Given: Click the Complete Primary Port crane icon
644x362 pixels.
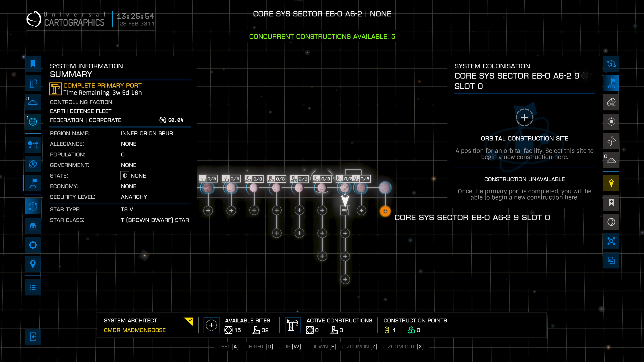Looking at the screenshot, I should click(56, 89).
